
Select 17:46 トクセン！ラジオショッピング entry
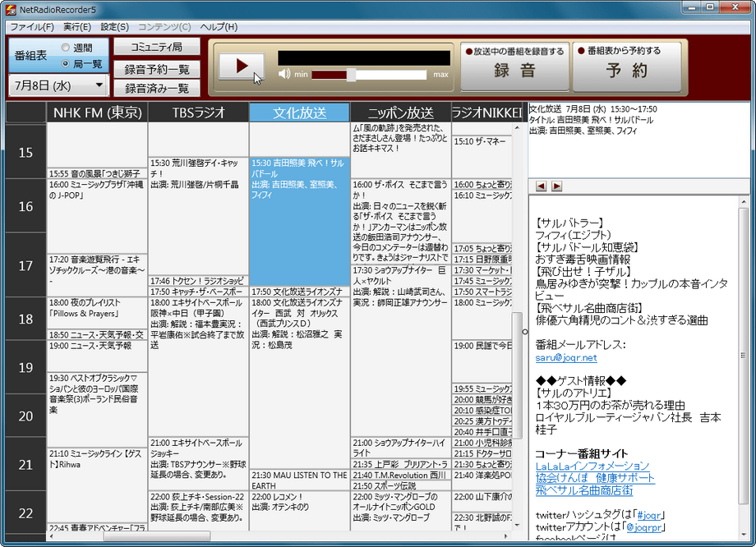198,281
